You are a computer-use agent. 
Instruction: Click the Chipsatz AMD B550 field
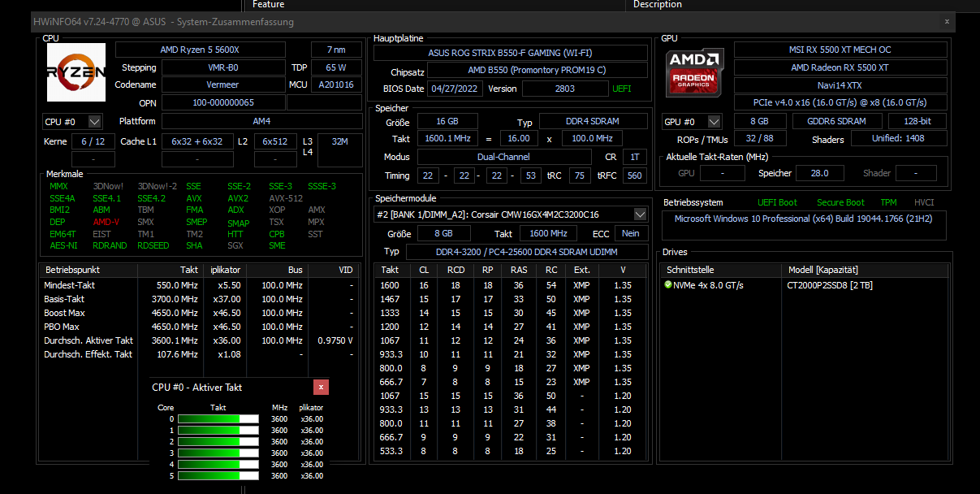point(537,71)
